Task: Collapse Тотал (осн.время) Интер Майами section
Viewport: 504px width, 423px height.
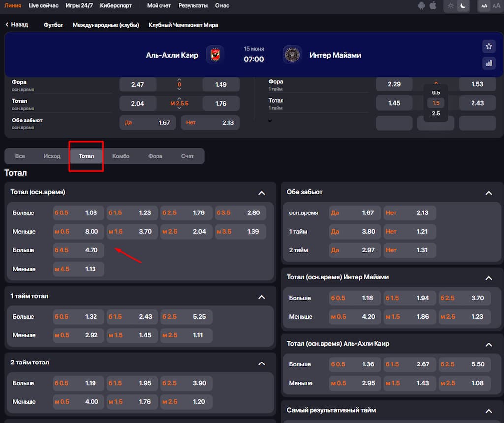Action: pyautogui.click(x=489, y=278)
